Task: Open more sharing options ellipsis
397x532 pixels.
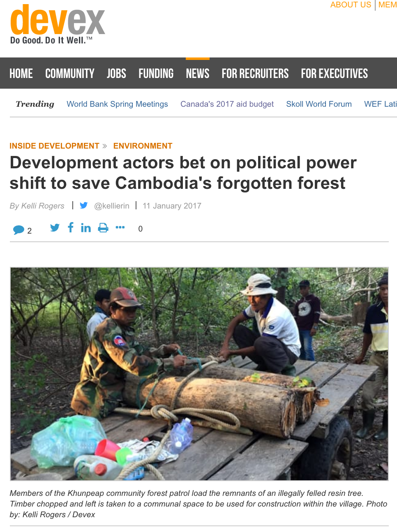Action: 120,227
